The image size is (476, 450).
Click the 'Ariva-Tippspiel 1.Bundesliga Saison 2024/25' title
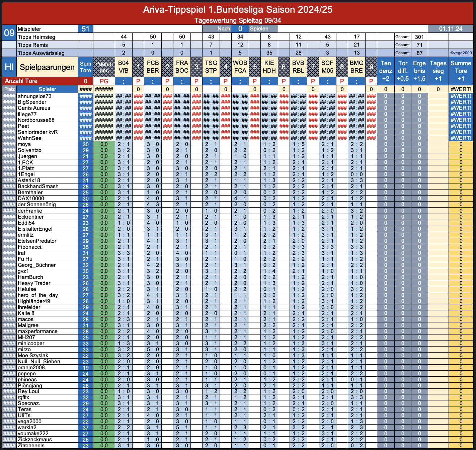[238, 9]
